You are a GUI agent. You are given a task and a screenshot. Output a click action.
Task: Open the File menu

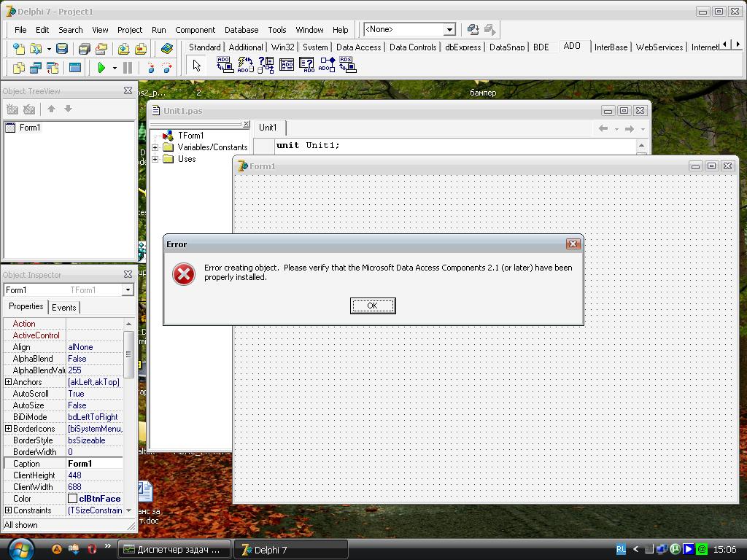click(20, 29)
